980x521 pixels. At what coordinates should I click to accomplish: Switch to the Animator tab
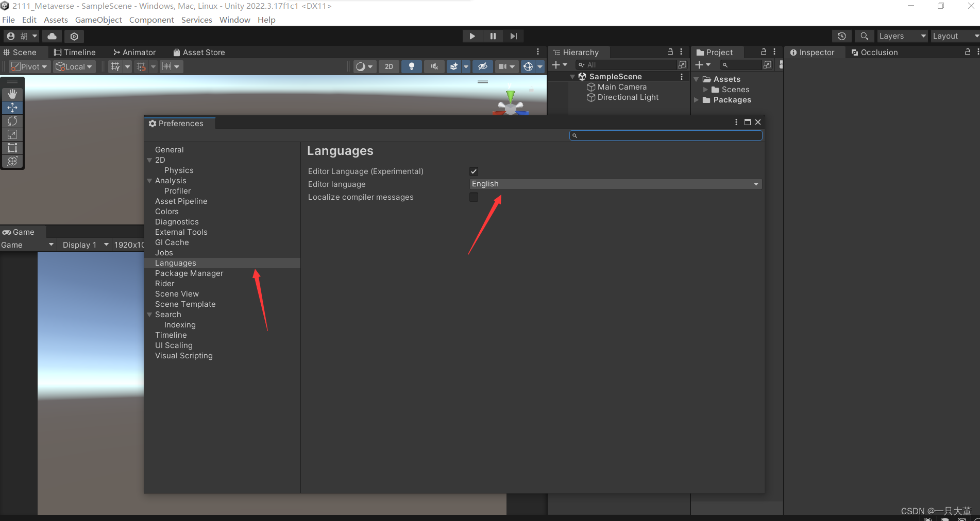134,52
